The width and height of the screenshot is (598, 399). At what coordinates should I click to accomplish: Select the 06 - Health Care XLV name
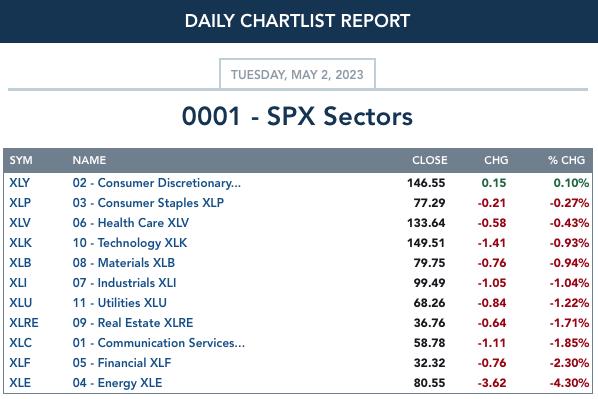[130, 223]
